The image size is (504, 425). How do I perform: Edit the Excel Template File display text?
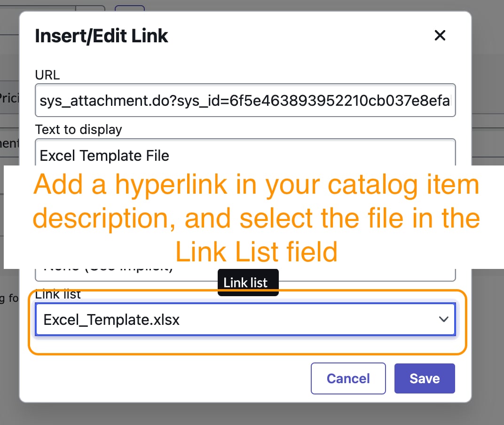245,155
